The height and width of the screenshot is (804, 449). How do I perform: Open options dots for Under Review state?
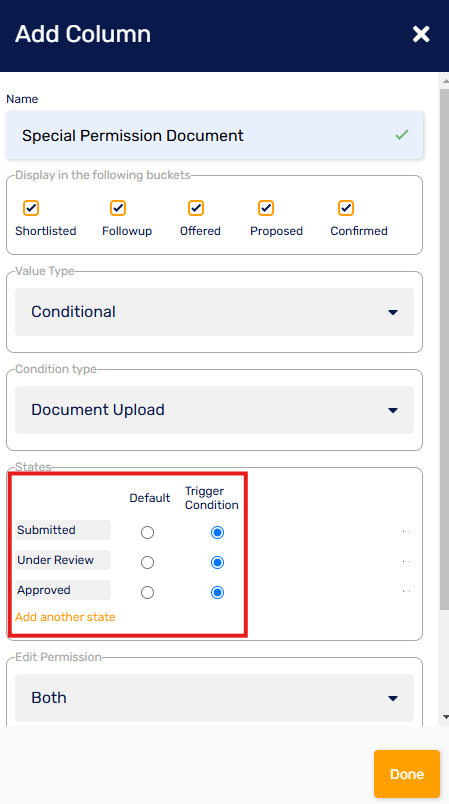[406, 561]
